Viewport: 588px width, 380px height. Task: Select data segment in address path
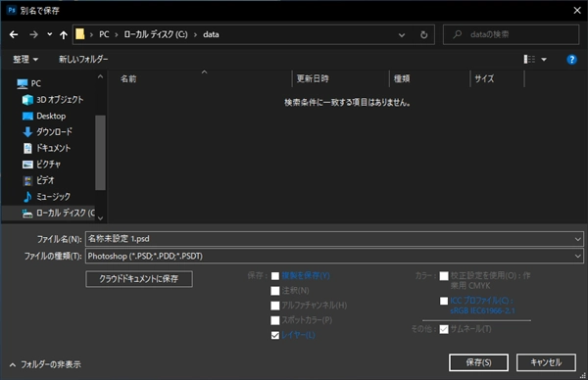(x=211, y=34)
